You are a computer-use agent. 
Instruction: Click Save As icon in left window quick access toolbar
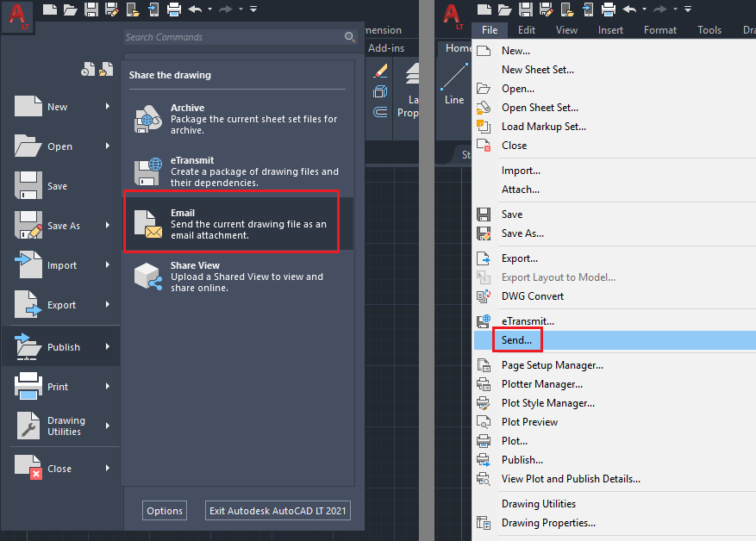pos(112,9)
